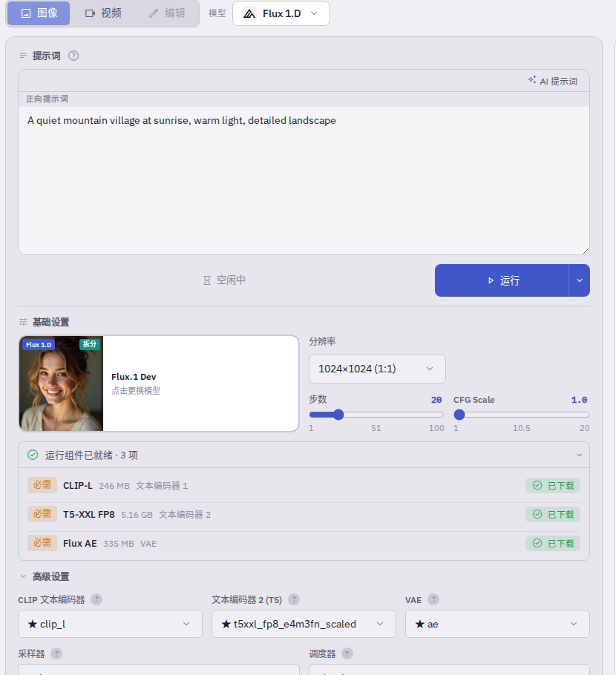Image resolution: width=616 pixels, height=675 pixels.
Task: Open the t5xxl_fp8_e4m3fn_scaled dropdown
Action: pos(304,624)
